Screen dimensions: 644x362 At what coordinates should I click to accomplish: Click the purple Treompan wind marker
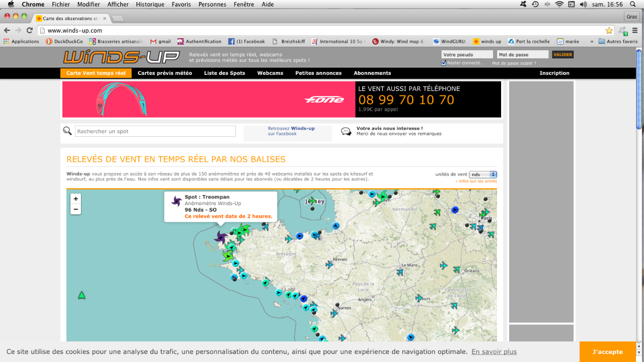pos(220,237)
